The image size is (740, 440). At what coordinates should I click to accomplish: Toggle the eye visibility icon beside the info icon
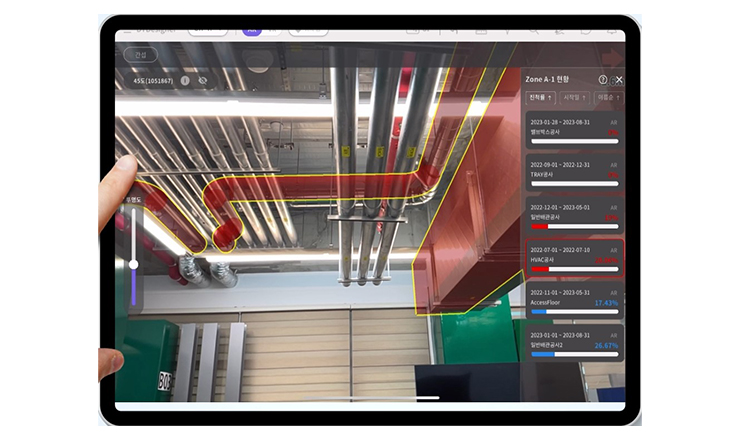pos(202,80)
